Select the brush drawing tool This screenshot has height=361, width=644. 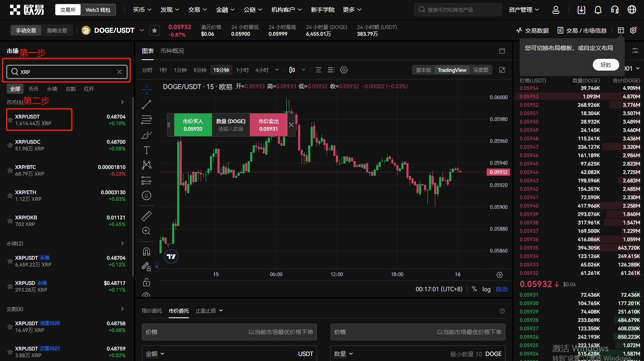point(147,135)
